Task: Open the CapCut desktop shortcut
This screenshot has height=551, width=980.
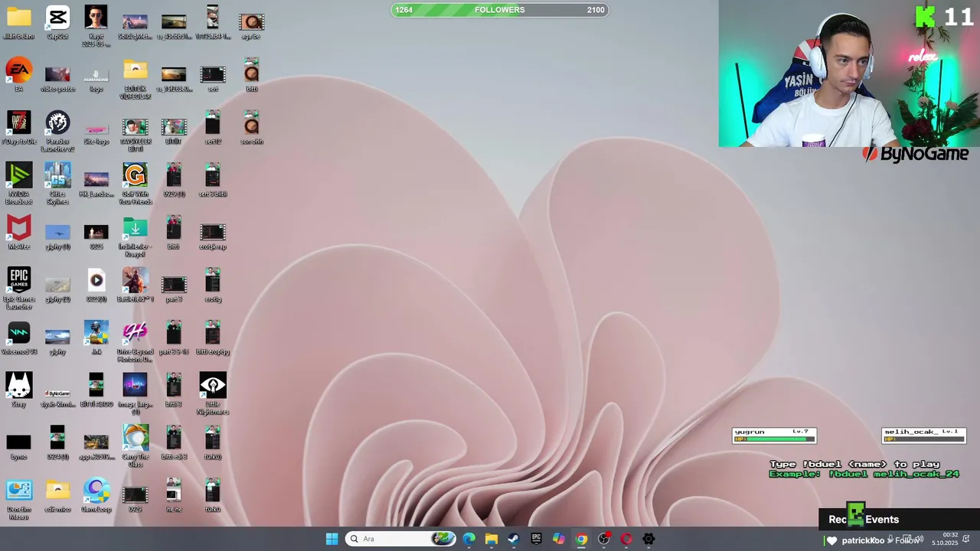Action: 57,22
